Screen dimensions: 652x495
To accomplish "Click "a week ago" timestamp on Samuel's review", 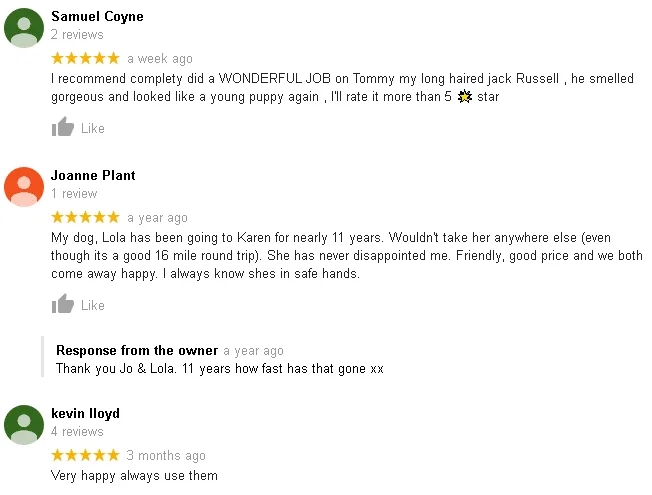I will coord(160,59).
